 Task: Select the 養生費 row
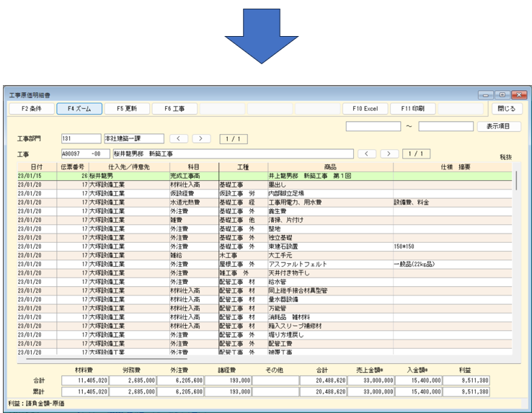tap(265, 211)
